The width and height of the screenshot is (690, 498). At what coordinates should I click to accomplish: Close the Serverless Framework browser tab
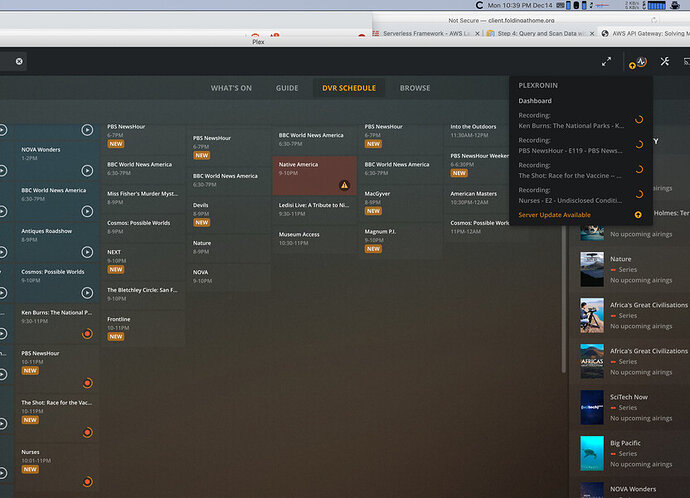pos(477,33)
